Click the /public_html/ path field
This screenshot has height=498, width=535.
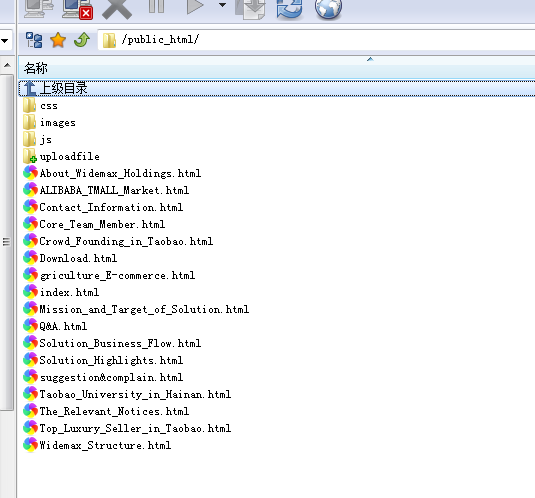point(316,40)
